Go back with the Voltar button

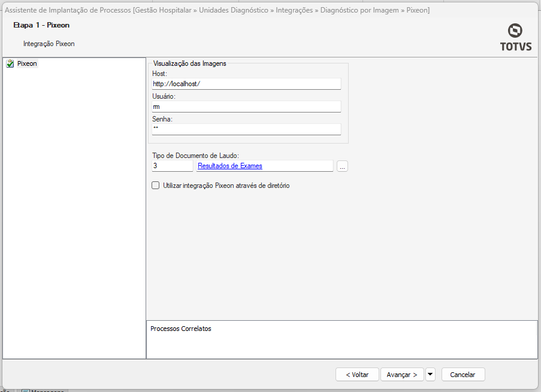[x=357, y=374]
